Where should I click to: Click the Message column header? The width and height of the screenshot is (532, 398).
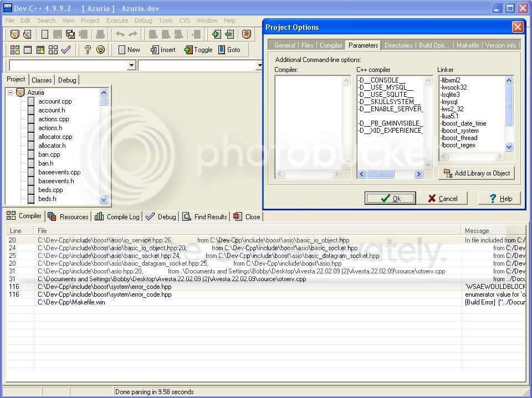coord(494,230)
